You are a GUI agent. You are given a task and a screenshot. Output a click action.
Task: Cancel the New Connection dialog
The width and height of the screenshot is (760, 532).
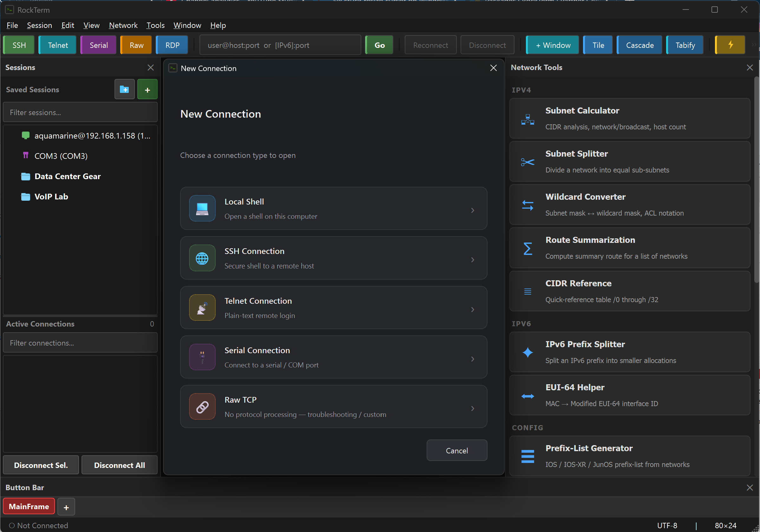457,450
